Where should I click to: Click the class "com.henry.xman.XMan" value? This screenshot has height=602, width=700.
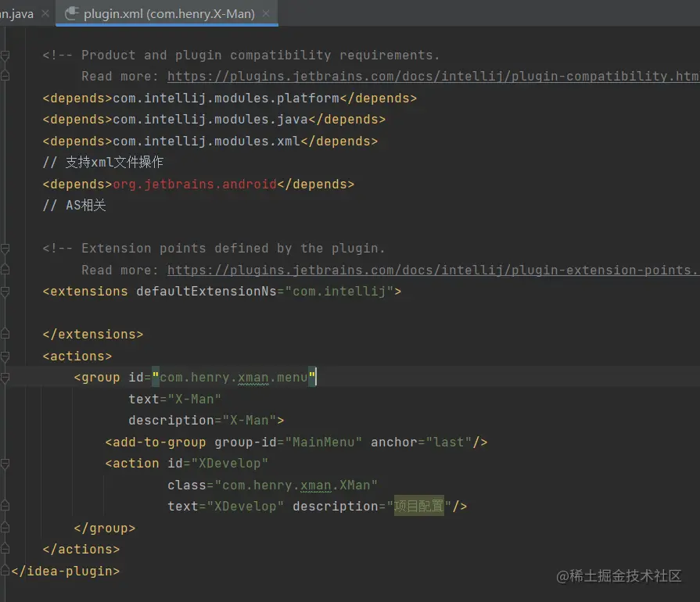296,485
